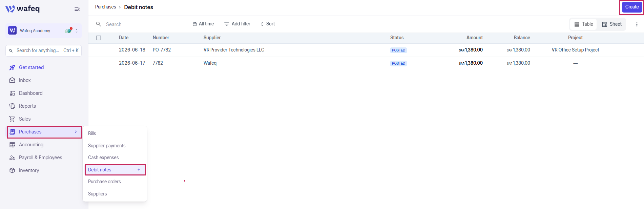This screenshot has width=644, height=209.
Task: Select Supplier payments in submenu
Action: tap(107, 146)
